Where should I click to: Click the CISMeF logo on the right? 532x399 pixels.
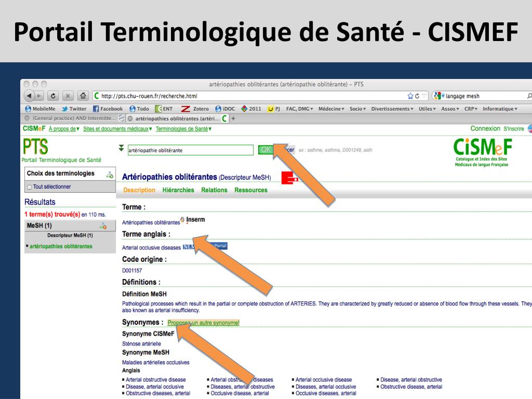point(482,152)
